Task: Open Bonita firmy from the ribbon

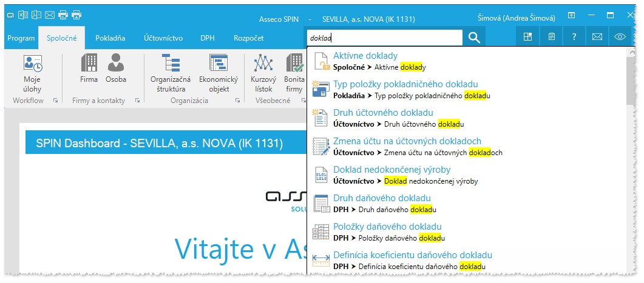Action: coord(294,73)
